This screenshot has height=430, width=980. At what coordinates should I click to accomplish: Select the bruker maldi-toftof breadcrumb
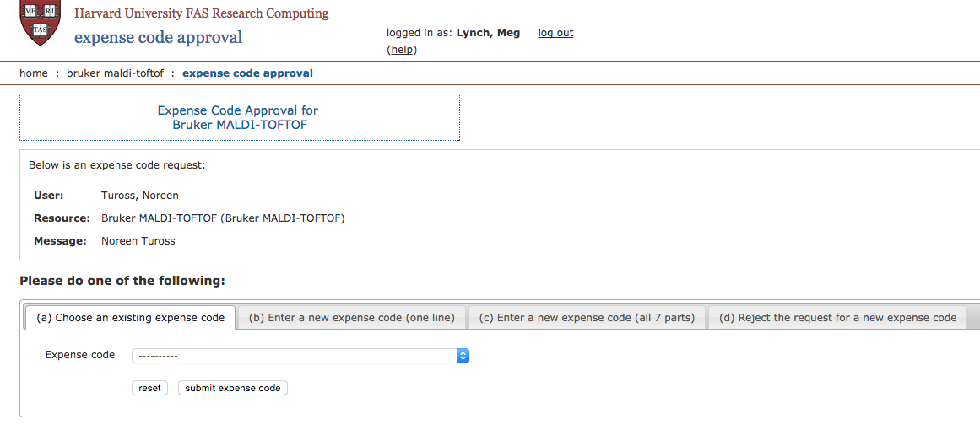click(115, 73)
